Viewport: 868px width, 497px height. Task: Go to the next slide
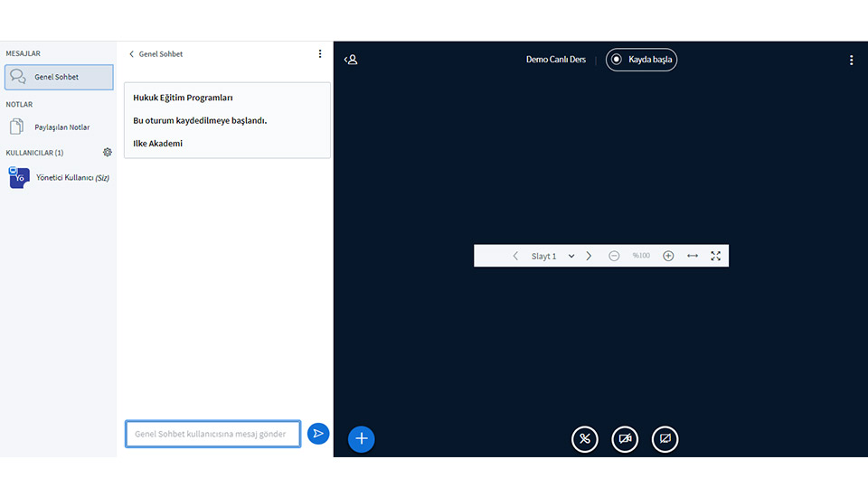coord(589,256)
